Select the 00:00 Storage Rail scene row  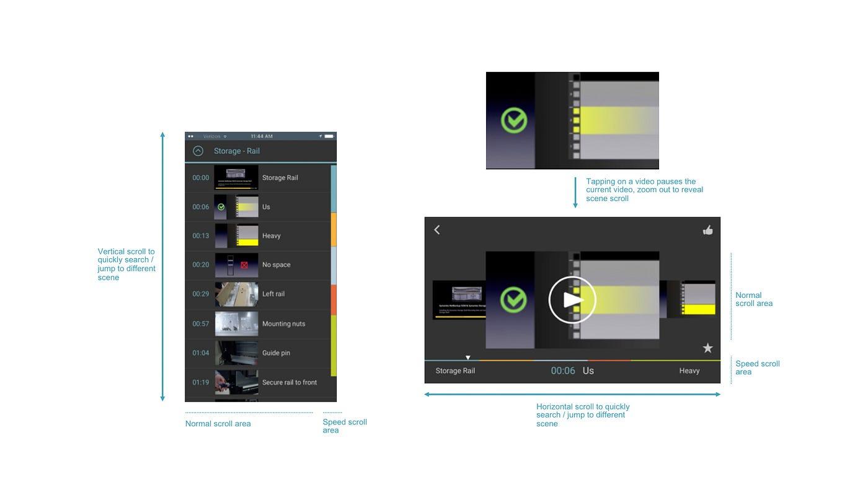[258, 177]
